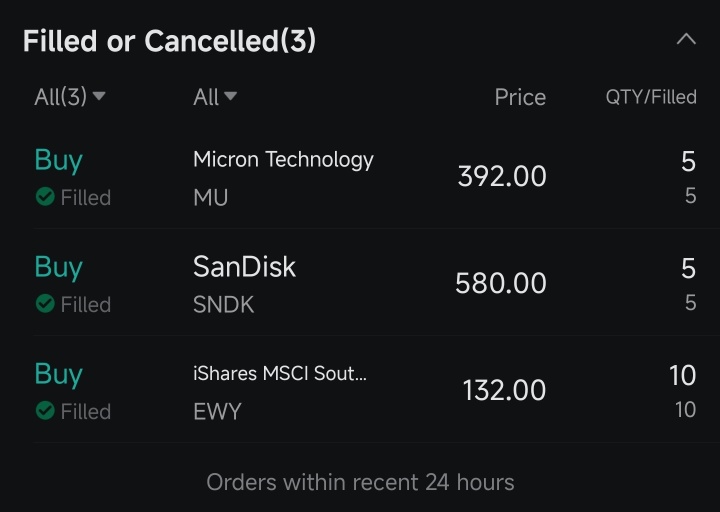The image size is (720, 512).
Task: Tap the 580.00 price of SanDisk order
Action: (x=501, y=283)
